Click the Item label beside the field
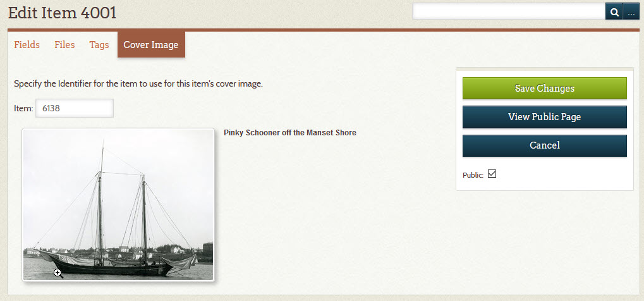Image resolution: width=644 pixels, height=301 pixels. pos(23,109)
